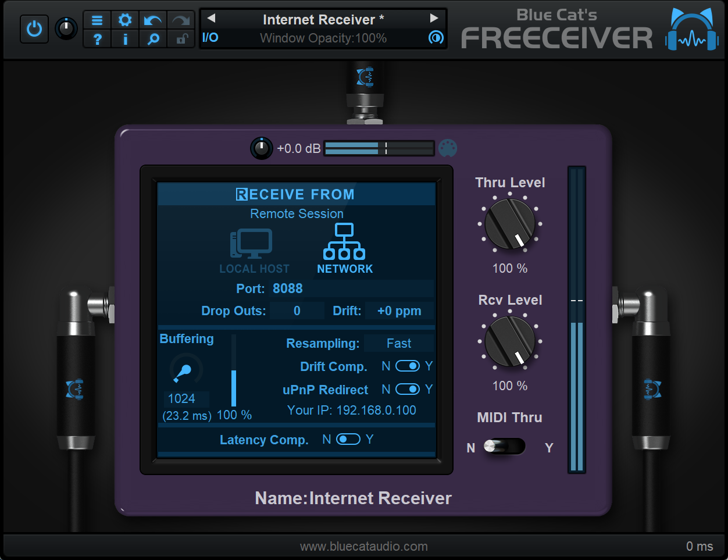Toggle the plugin power bypass button
Image resolution: width=728 pixels, height=560 pixels.
34,28
